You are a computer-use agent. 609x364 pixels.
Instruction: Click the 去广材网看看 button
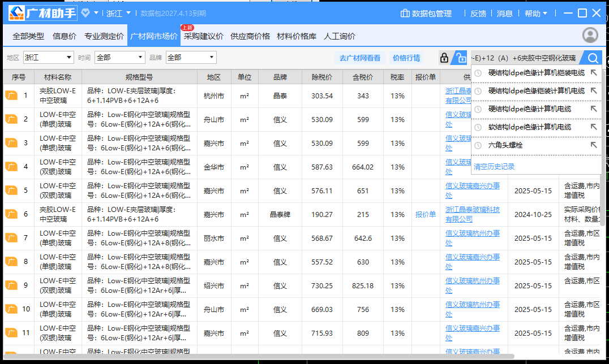pos(360,58)
